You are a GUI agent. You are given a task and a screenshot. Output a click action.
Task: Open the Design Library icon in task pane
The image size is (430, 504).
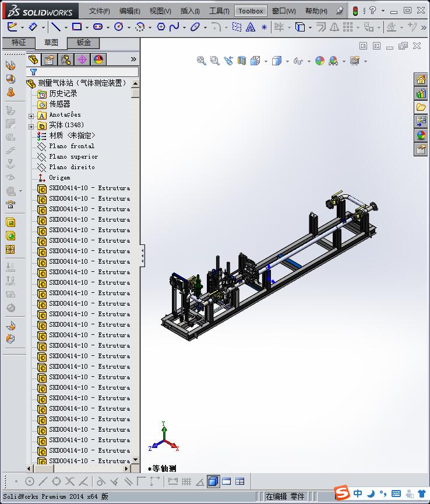coord(421,93)
